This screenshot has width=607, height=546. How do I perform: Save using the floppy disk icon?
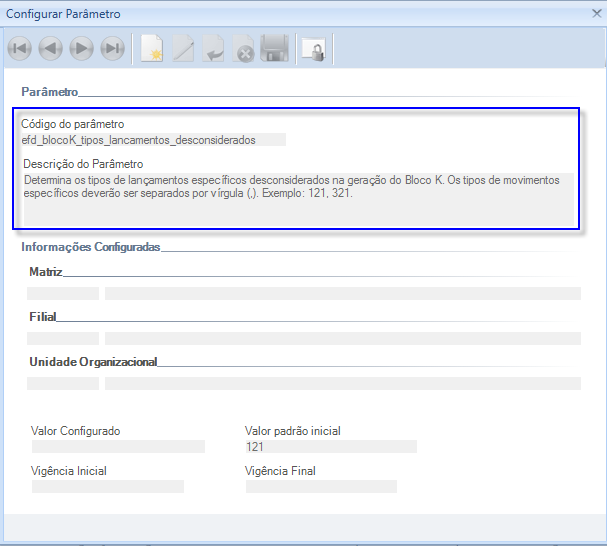(x=274, y=48)
